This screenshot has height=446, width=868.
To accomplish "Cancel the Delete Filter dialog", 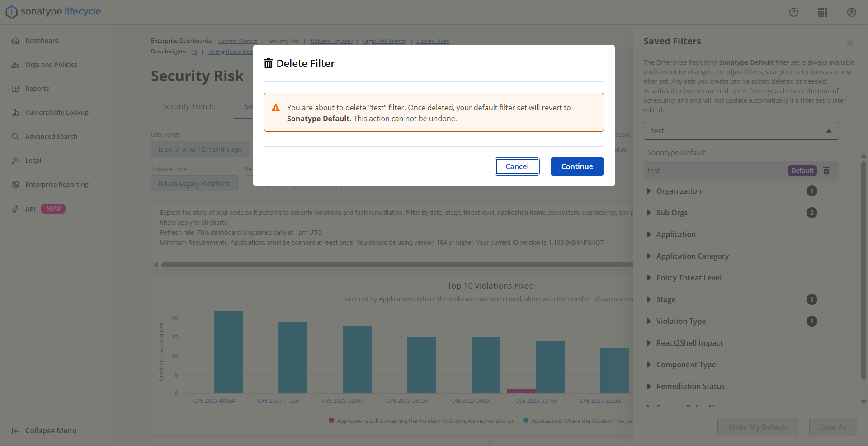I will click(517, 166).
